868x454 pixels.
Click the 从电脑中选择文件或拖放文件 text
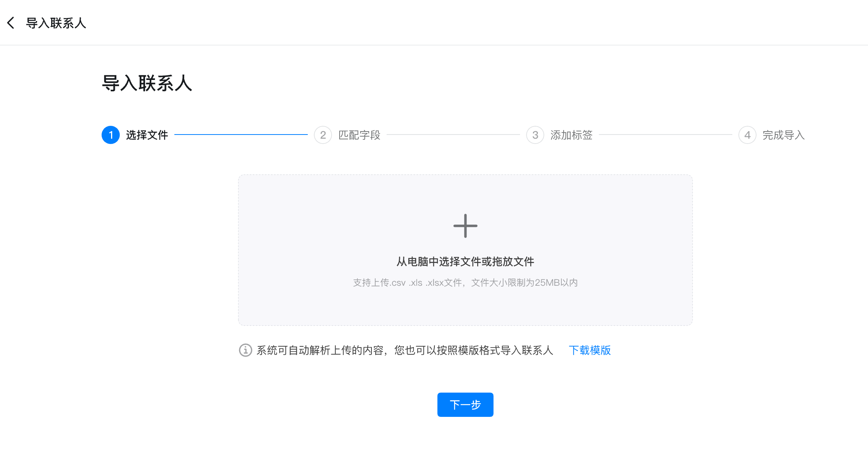(465, 261)
